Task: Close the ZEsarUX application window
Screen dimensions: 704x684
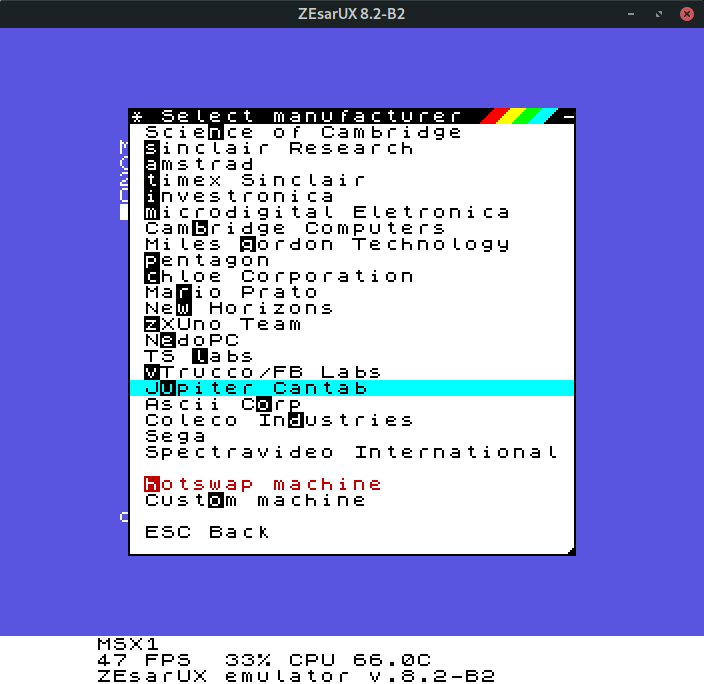Action: point(686,14)
